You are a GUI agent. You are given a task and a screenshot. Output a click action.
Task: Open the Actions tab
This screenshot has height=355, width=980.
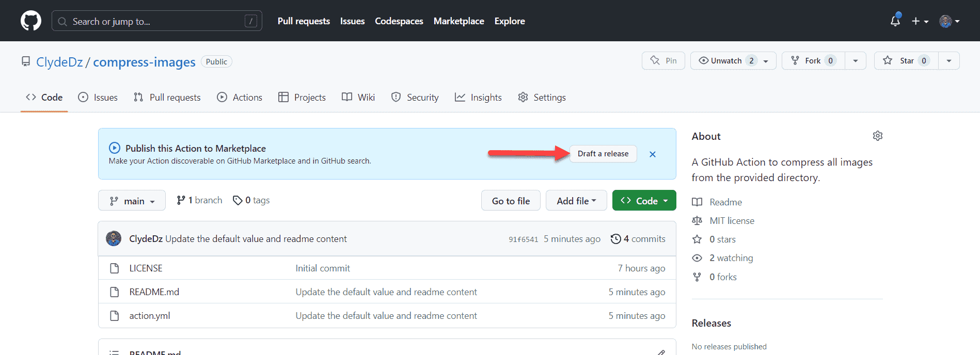click(x=240, y=98)
